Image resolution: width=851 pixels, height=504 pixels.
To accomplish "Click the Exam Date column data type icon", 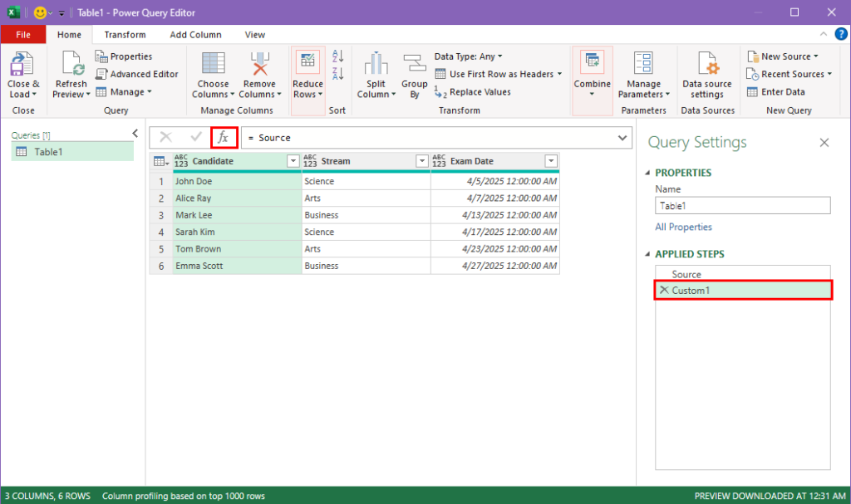I will 439,160.
